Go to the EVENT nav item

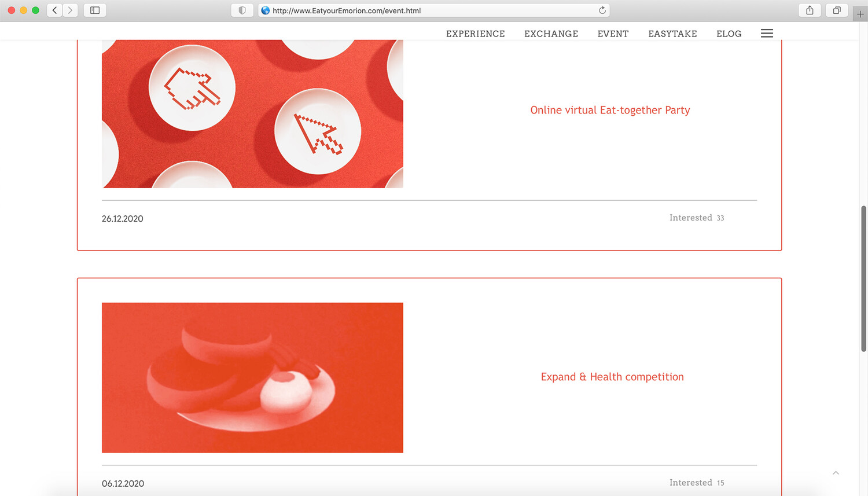click(613, 34)
